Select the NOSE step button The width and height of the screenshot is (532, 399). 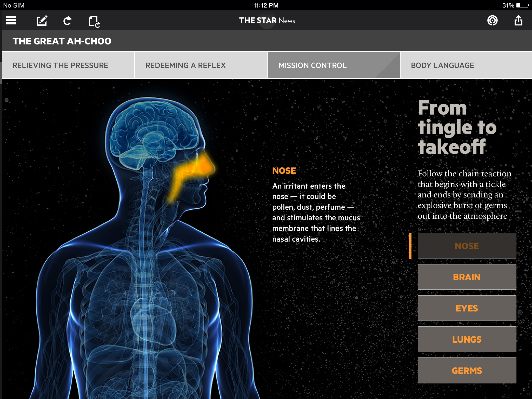click(x=467, y=246)
